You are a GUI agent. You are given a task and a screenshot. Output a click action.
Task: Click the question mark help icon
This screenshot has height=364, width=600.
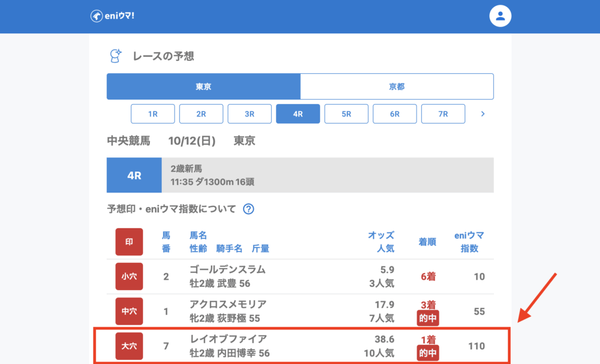coord(248,209)
